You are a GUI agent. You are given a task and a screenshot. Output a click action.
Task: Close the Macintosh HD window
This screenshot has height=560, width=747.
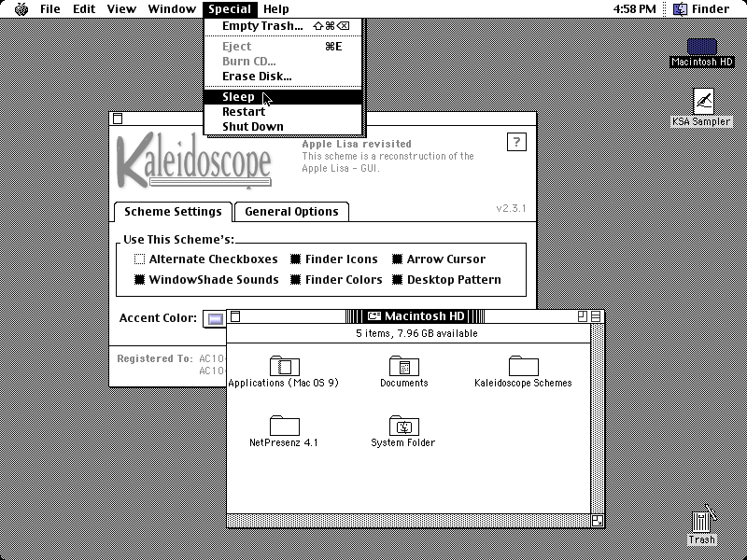pyautogui.click(x=235, y=316)
